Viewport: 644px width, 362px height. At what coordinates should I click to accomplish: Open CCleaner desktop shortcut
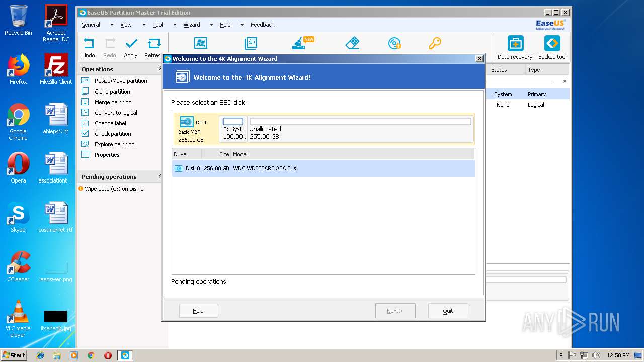click(18, 266)
